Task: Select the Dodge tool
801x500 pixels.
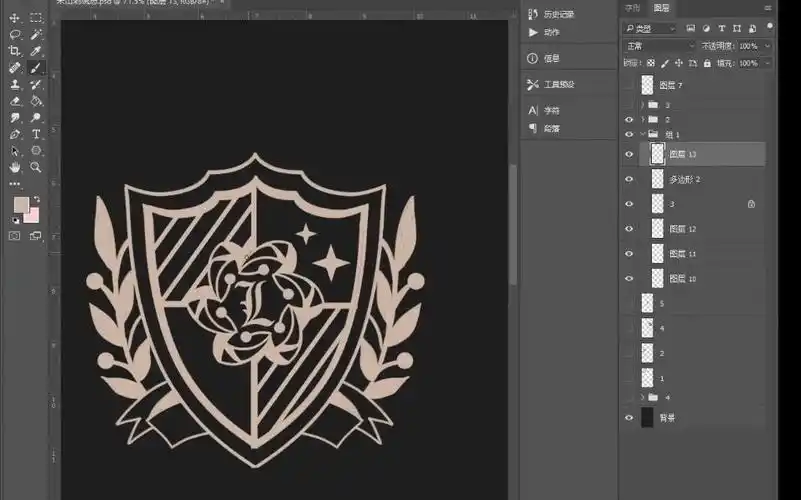Action: [36, 118]
